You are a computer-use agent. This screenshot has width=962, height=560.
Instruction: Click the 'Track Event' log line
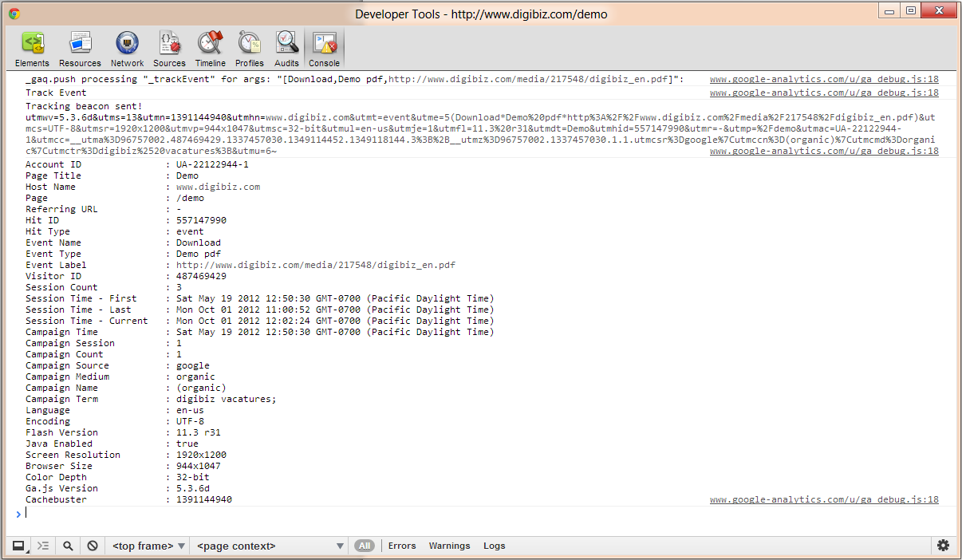click(x=56, y=93)
